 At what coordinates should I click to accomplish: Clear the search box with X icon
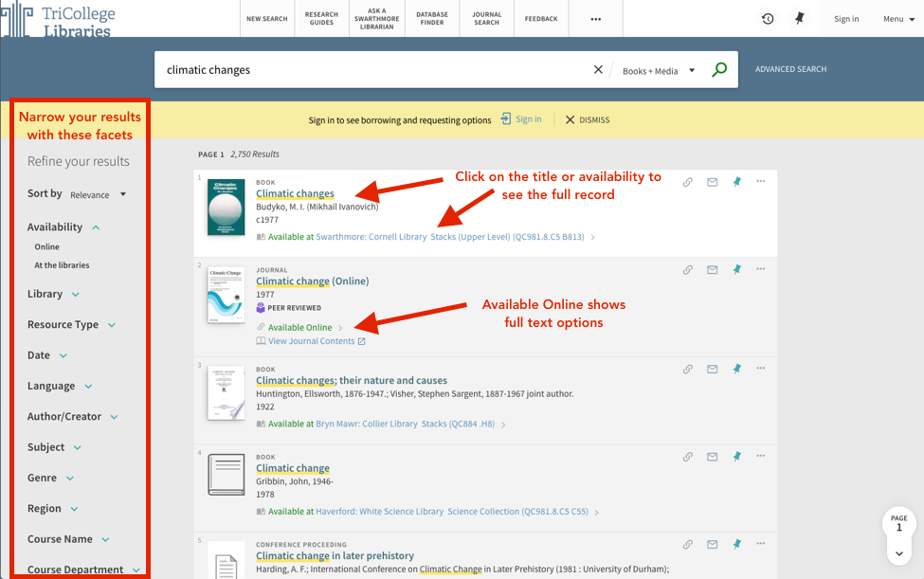(x=598, y=69)
